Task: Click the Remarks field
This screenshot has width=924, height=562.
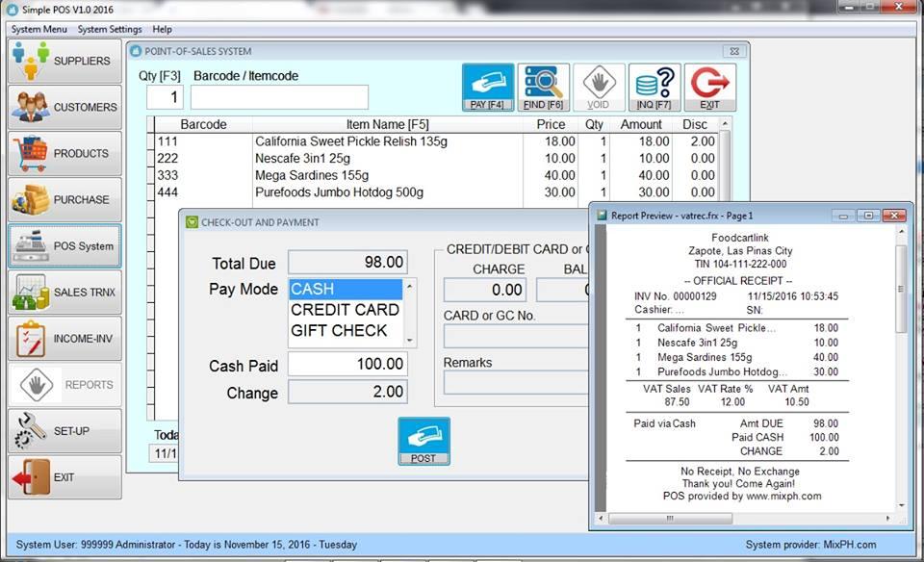Action: coord(516,383)
